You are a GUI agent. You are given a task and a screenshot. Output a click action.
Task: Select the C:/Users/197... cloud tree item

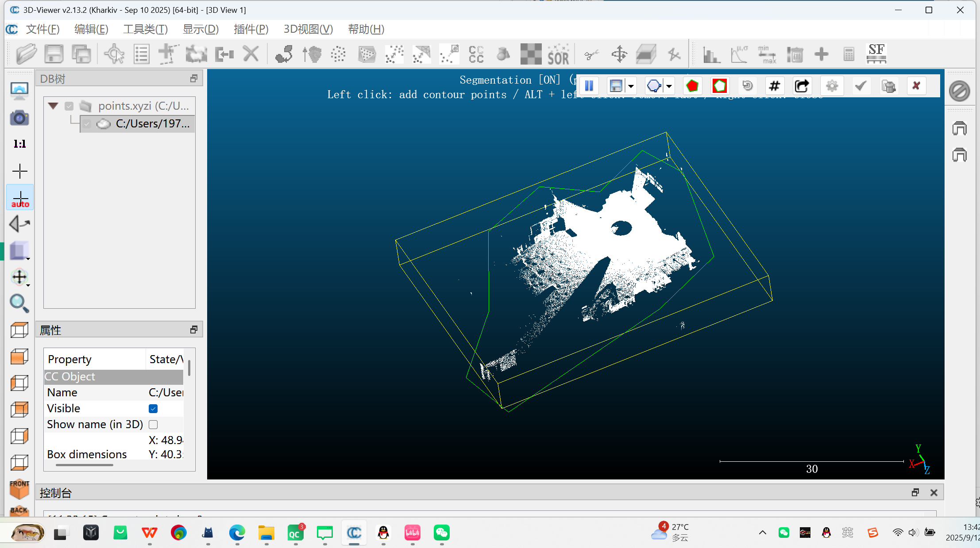(x=138, y=124)
